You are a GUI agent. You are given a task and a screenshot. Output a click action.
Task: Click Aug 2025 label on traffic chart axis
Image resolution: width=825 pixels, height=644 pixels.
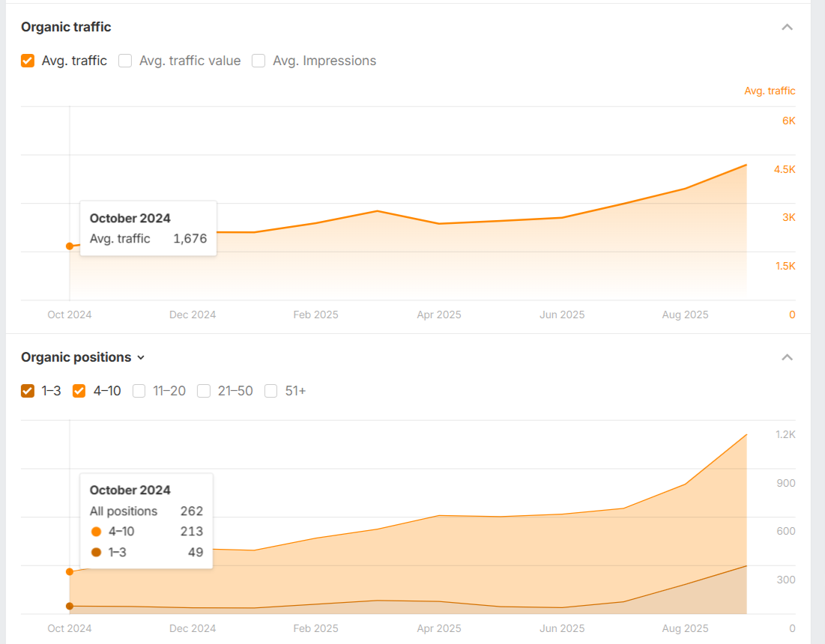[685, 315]
